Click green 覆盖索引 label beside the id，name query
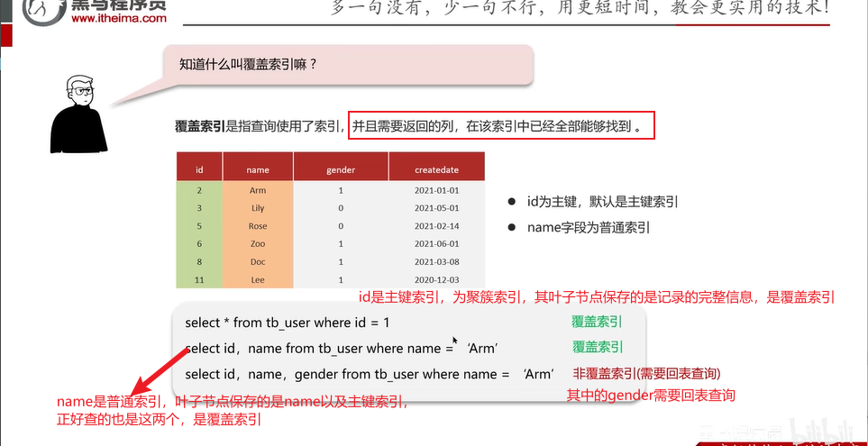868x446 pixels. (598, 348)
